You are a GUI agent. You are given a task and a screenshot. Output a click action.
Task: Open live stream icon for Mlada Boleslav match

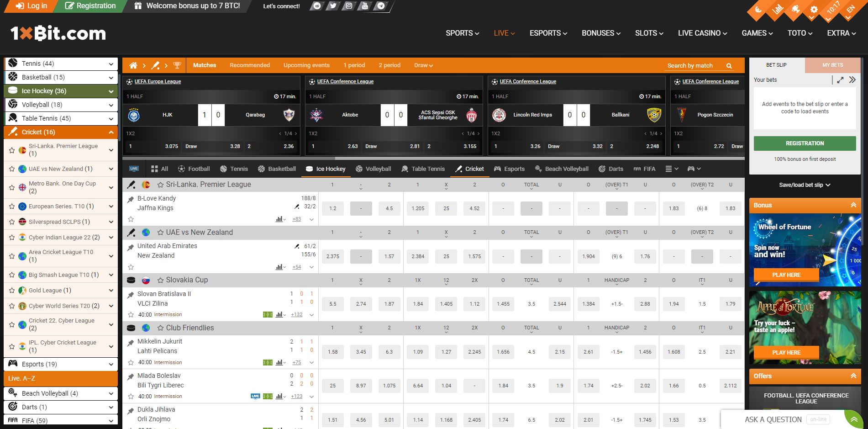coord(255,396)
